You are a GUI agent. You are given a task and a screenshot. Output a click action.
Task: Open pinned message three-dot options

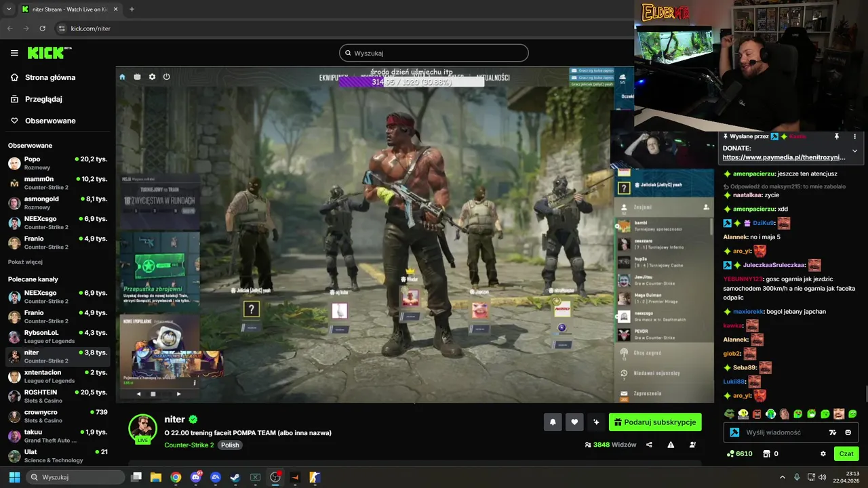click(854, 136)
